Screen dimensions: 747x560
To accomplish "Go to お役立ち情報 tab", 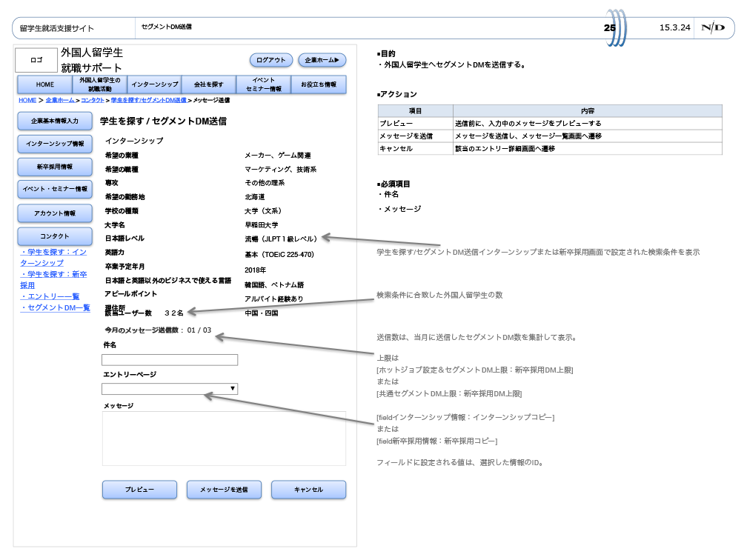I will (x=319, y=84).
